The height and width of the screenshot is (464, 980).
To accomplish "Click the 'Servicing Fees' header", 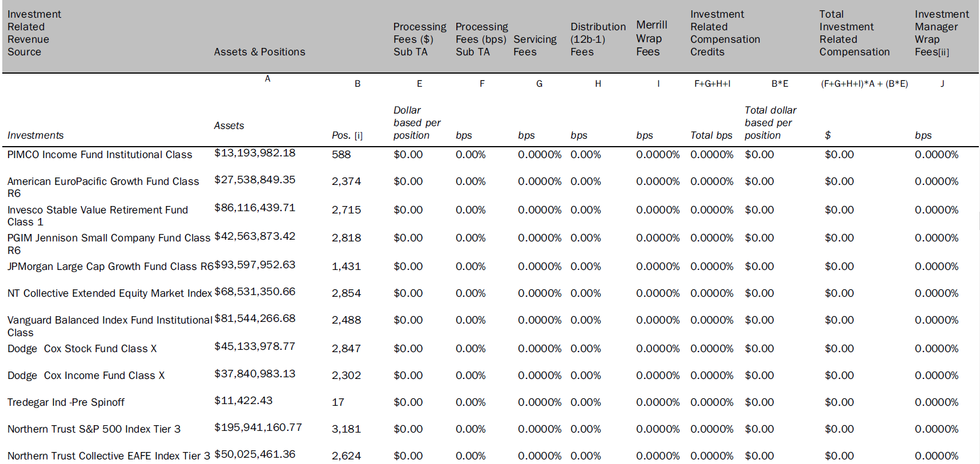I will coord(535,46).
